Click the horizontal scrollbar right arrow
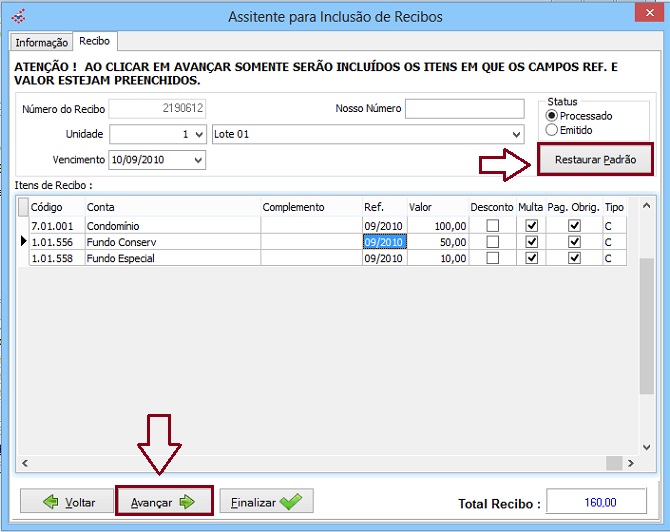Image resolution: width=670 pixels, height=532 pixels. point(626,463)
